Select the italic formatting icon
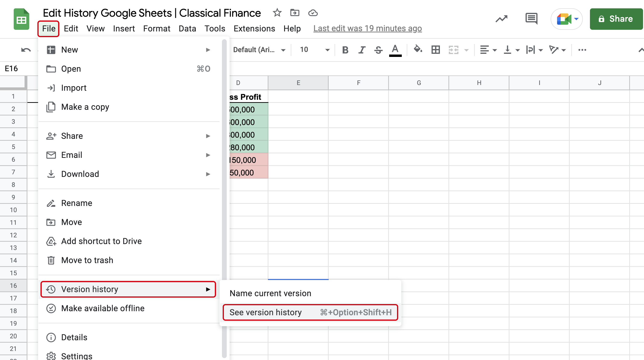The width and height of the screenshot is (644, 360). click(362, 50)
